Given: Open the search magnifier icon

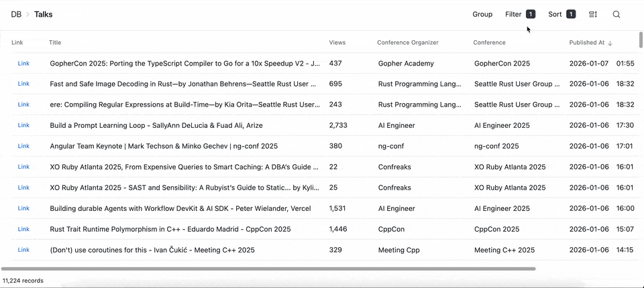Looking at the screenshot, I should click(x=616, y=14).
